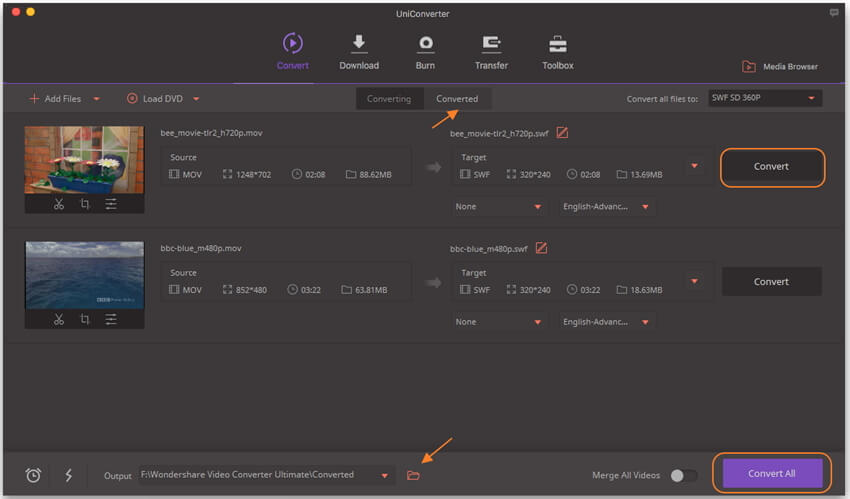
Task: Click source filename bee_movie-tlr2_h720p.mov
Action: [211, 133]
